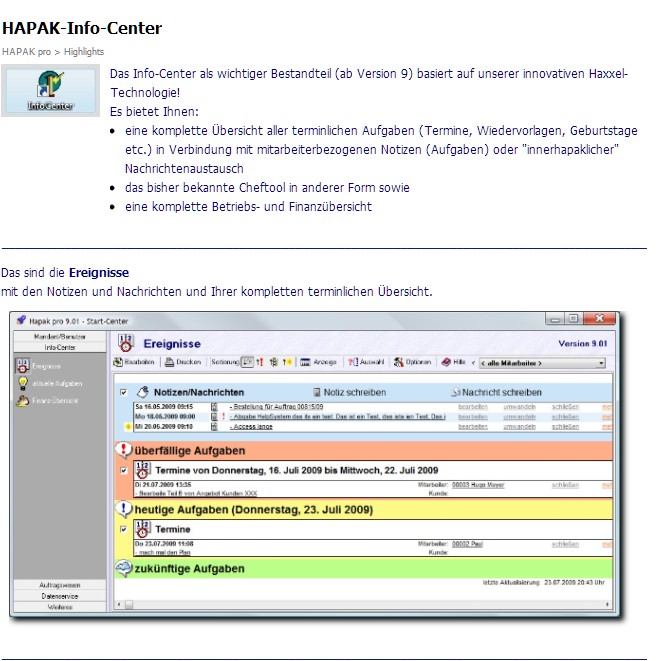Uncheck the overdue Termine checkbox
The width and height of the screenshot is (666, 661).
coord(123,470)
